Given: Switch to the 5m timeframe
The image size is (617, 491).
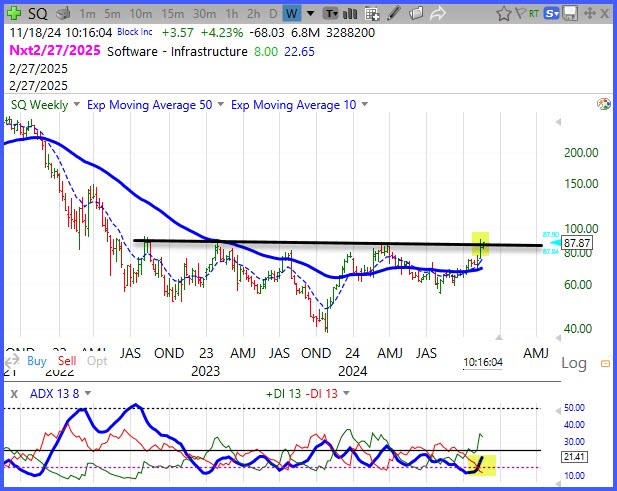Looking at the screenshot, I should click(112, 14).
